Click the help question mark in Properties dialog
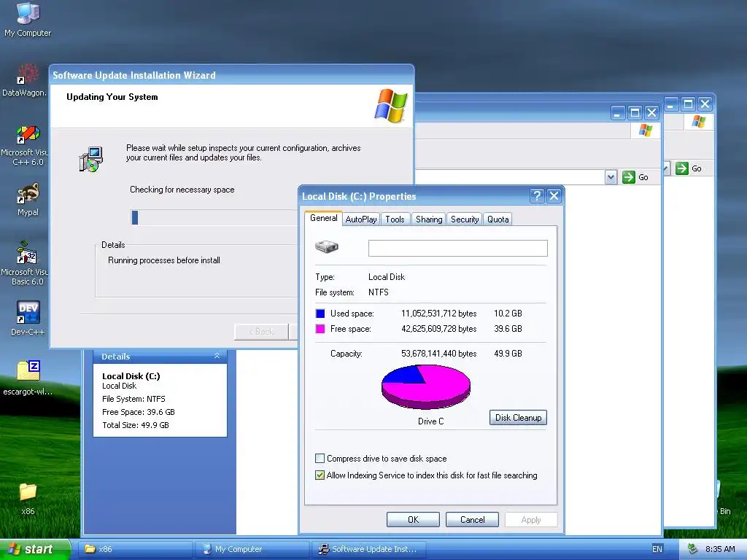 pyautogui.click(x=537, y=195)
